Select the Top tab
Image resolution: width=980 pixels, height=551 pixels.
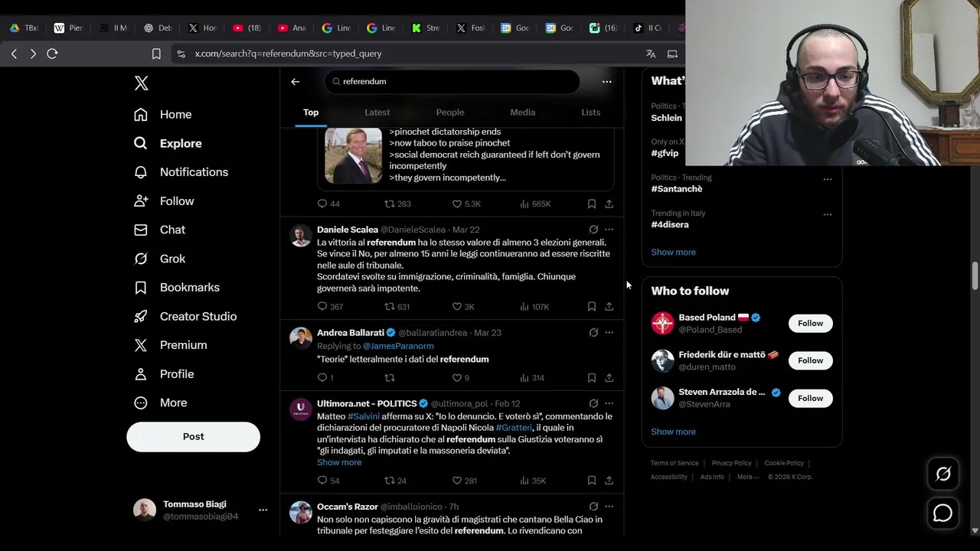tap(311, 112)
